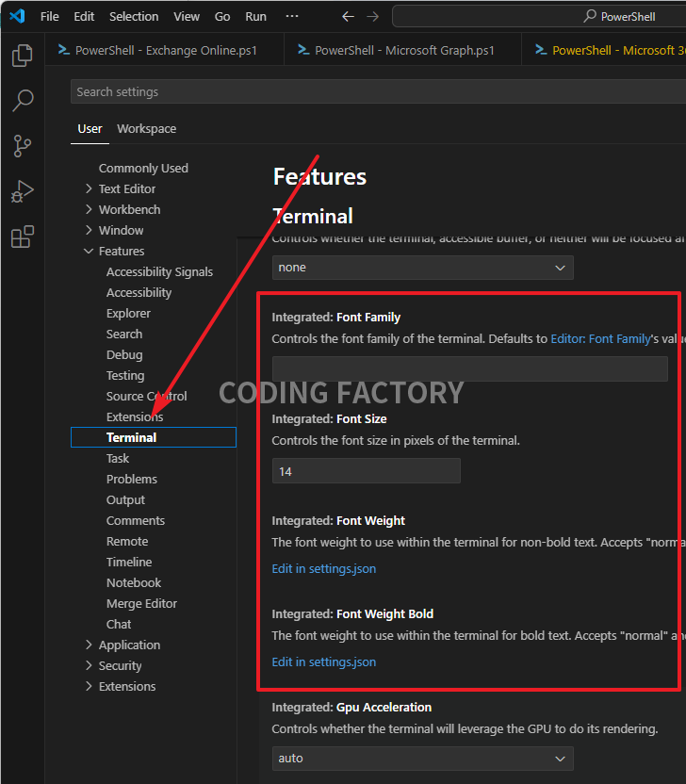The height and width of the screenshot is (784, 686).
Task: Open the Explorer view in activity bar
Action: [22, 55]
